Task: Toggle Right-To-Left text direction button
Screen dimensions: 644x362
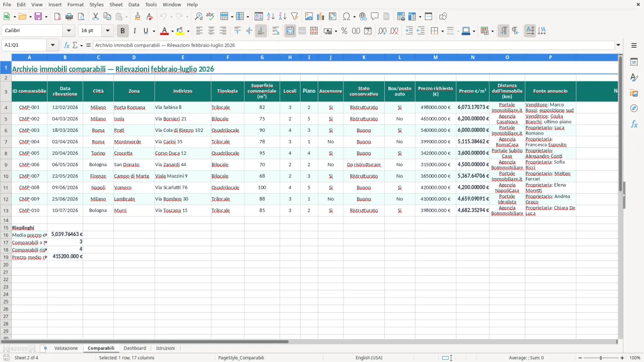Action: click(x=515, y=31)
